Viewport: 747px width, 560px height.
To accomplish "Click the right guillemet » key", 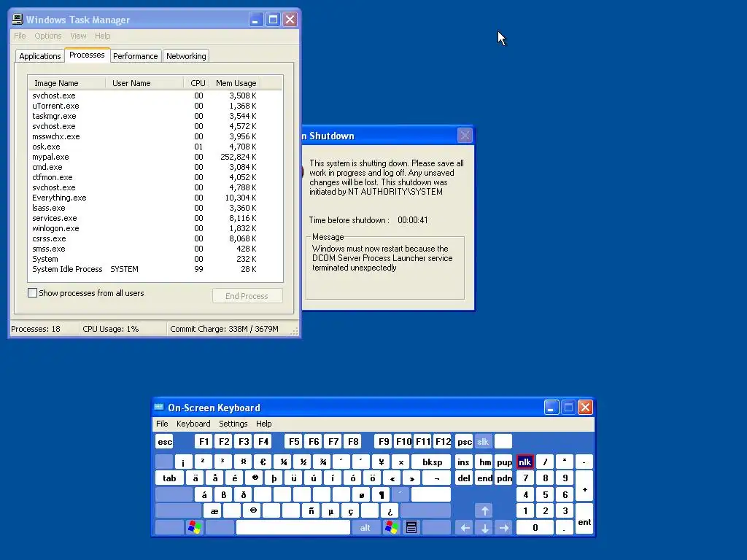I will pos(411,478).
